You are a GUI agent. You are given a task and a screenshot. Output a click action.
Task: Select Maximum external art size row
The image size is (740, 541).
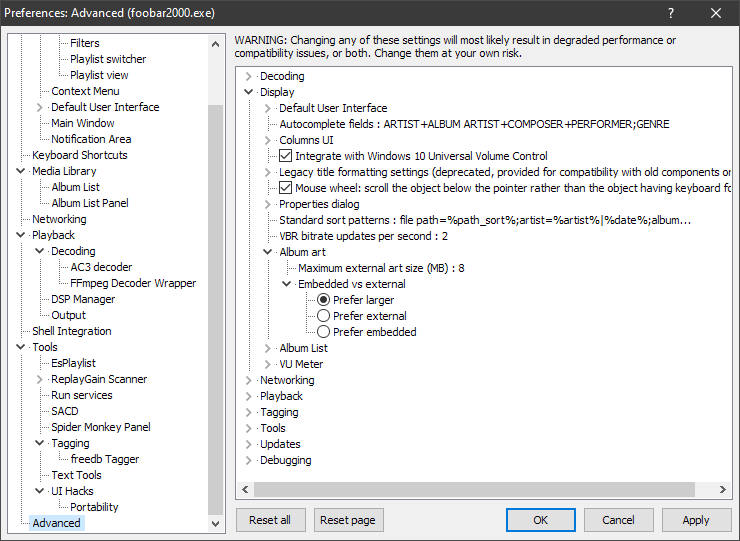(381, 268)
